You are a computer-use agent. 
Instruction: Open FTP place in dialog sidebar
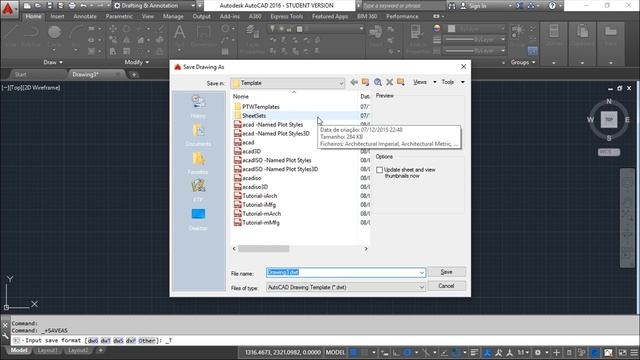198,191
